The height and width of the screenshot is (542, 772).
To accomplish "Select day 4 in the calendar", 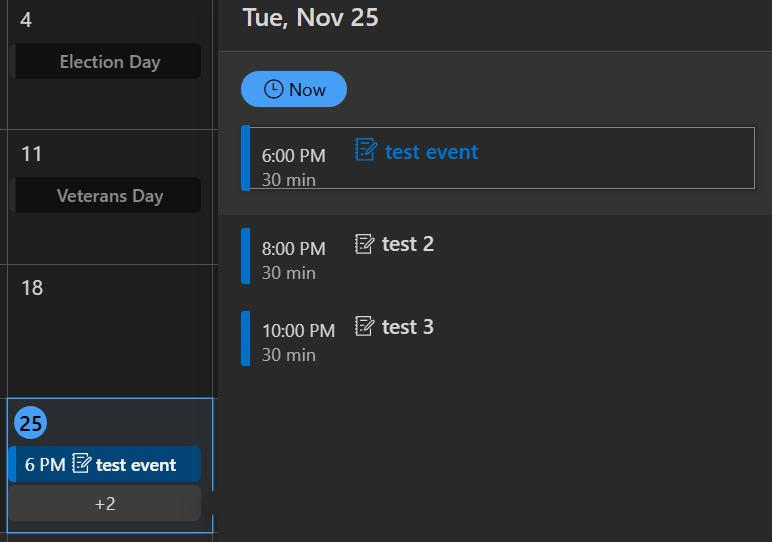I will (26, 20).
